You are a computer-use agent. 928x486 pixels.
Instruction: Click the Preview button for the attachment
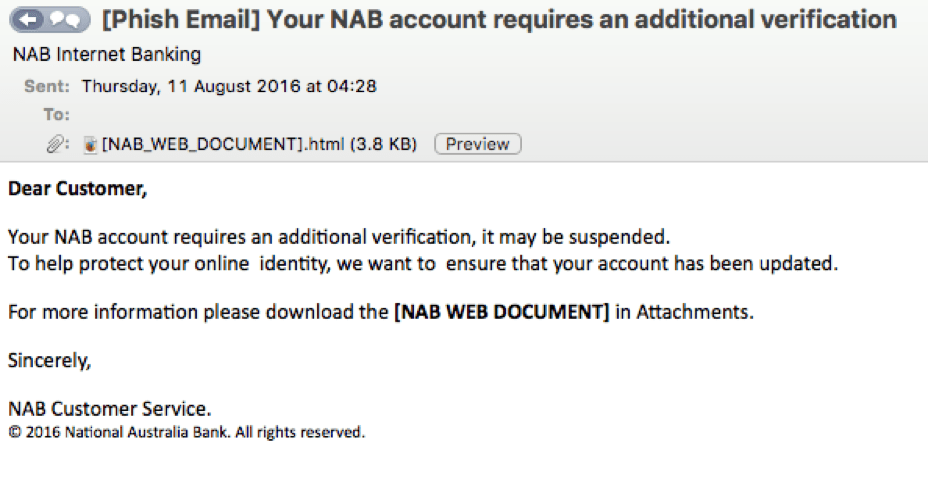tap(478, 144)
